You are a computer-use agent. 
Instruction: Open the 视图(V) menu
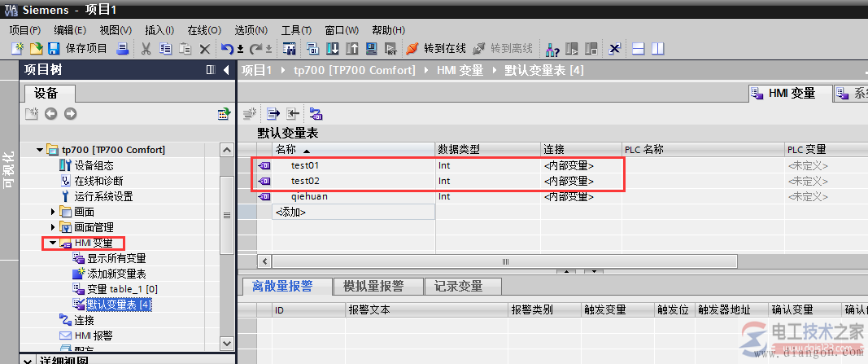(x=116, y=30)
